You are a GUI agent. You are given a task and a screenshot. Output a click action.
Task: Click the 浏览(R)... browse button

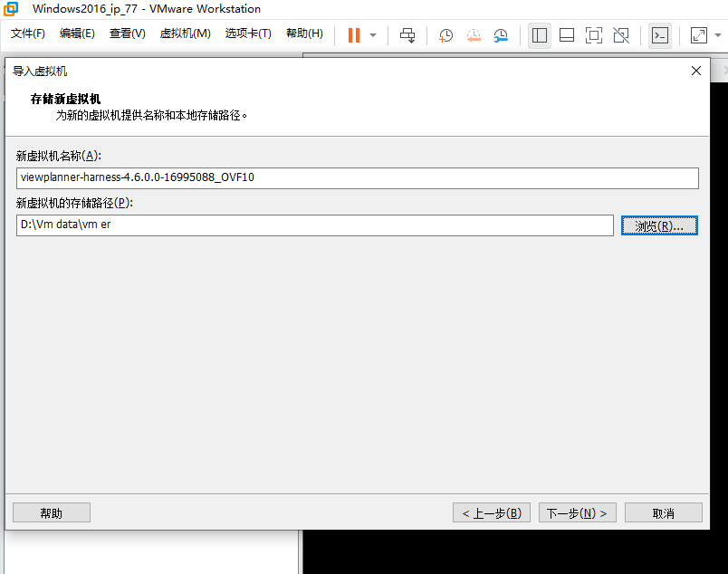click(659, 225)
